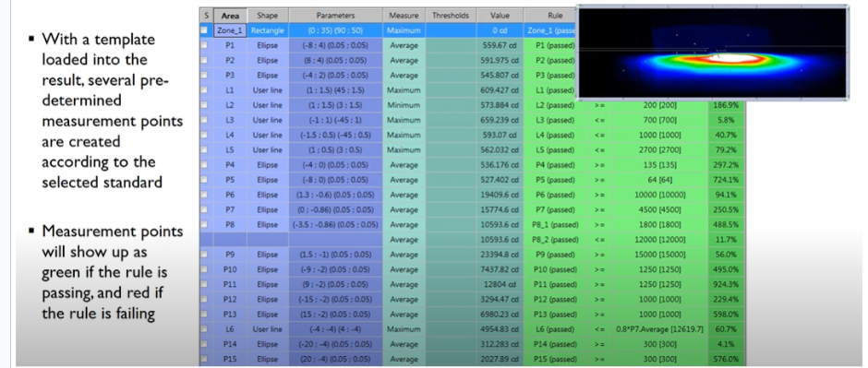The width and height of the screenshot is (868, 368).
Task: Click the Maximum measure cell of Zone_1
Action: point(404,31)
